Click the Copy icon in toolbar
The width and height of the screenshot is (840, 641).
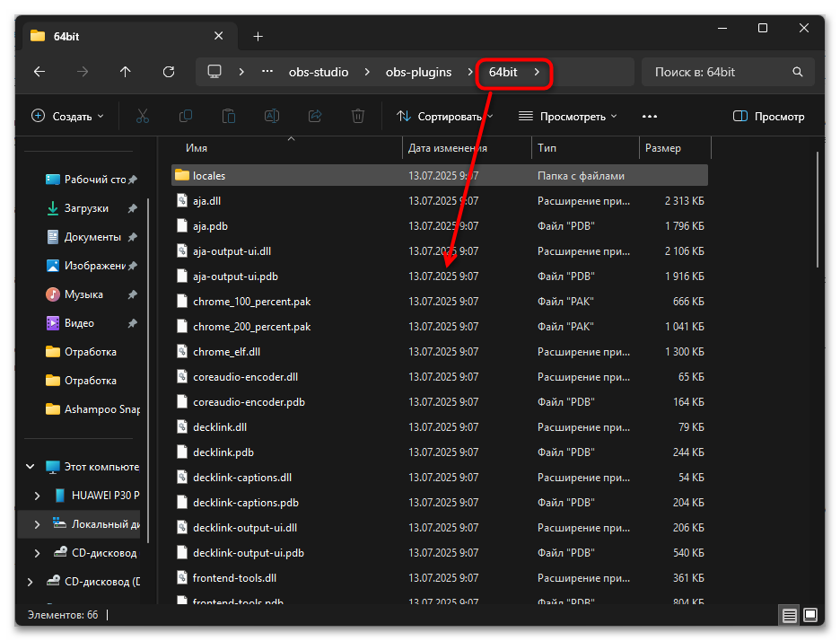click(186, 116)
